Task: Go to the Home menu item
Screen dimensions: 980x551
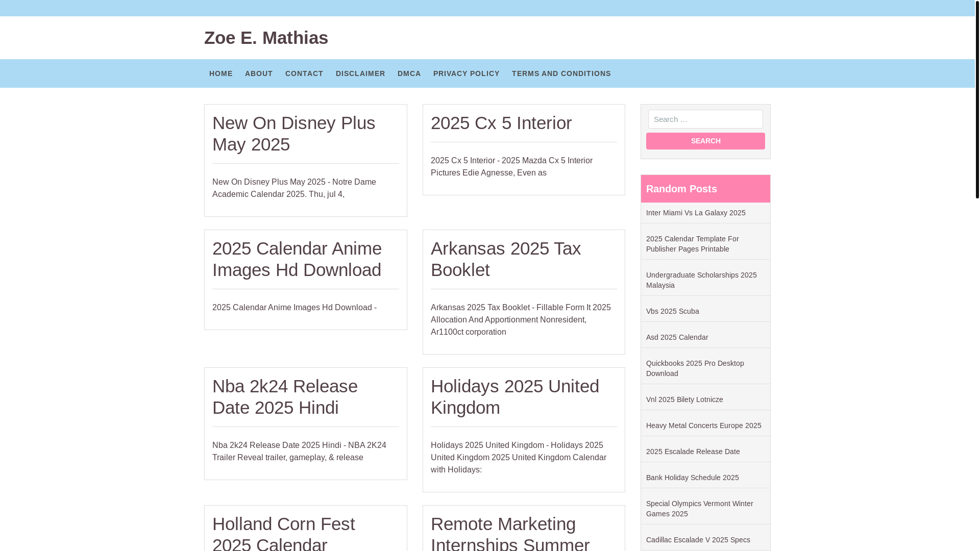Action: coord(221,73)
